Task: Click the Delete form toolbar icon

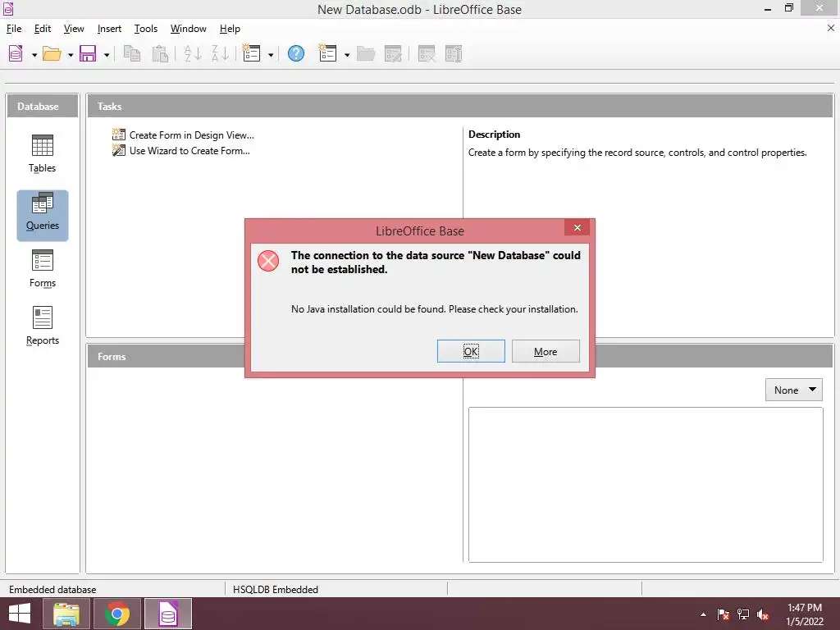Action: point(427,53)
